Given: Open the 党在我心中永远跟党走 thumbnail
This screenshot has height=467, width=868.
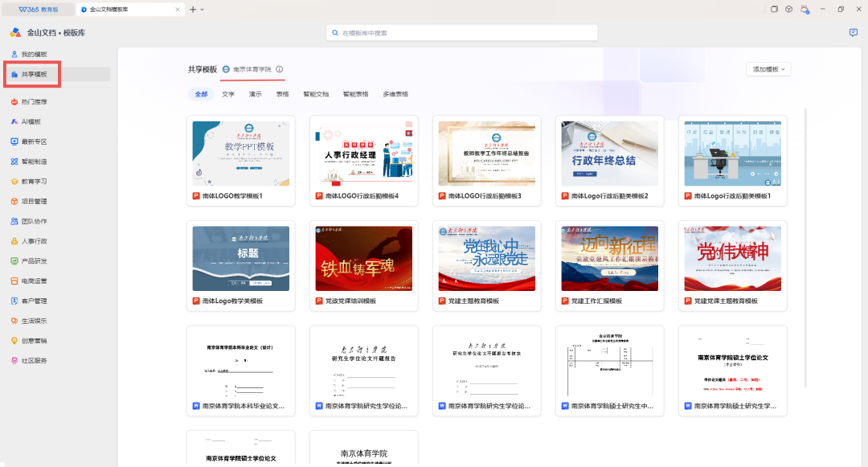Looking at the screenshot, I should point(486,258).
